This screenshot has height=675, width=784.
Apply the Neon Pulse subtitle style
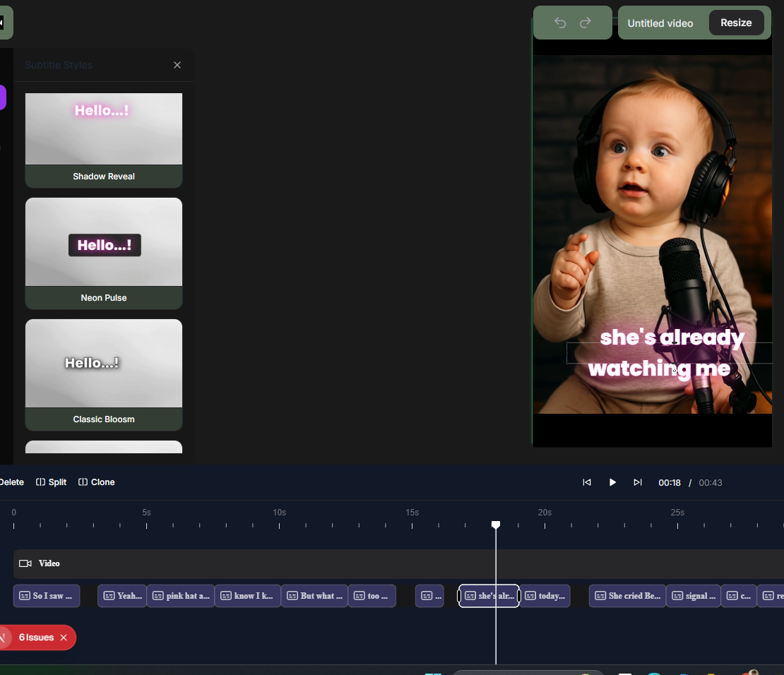(104, 253)
